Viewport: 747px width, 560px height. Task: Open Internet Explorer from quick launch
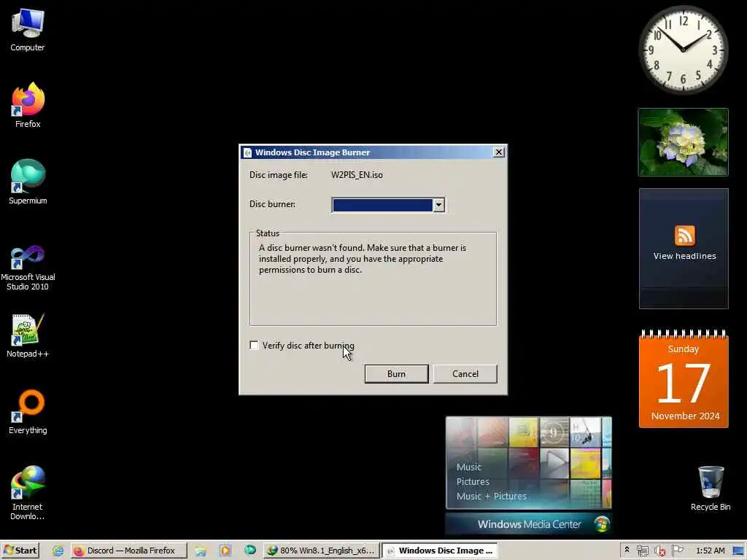click(x=58, y=551)
